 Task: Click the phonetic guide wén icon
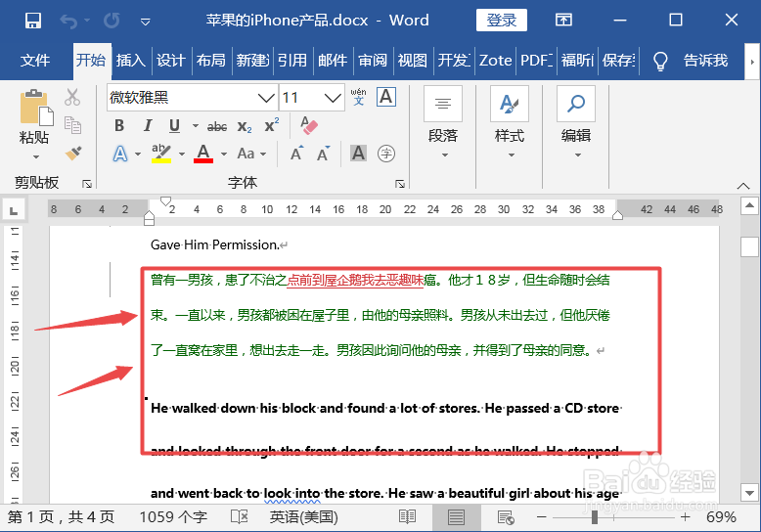pos(358,97)
